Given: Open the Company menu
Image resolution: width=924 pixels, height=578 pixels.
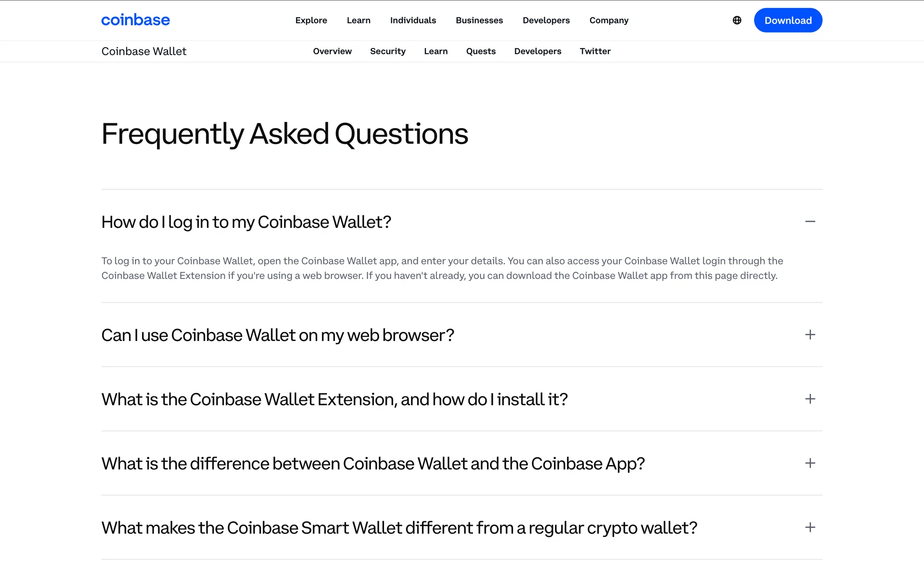Looking at the screenshot, I should (609, 20).
